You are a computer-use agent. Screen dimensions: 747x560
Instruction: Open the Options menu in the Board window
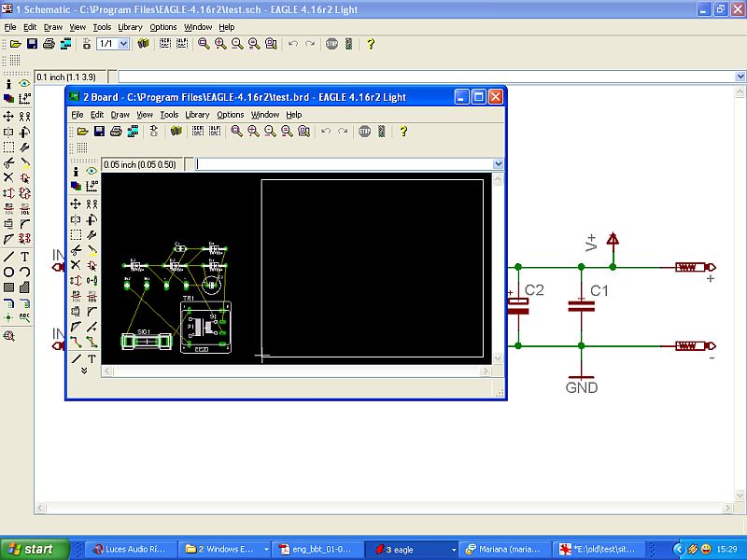coord(230,115)
